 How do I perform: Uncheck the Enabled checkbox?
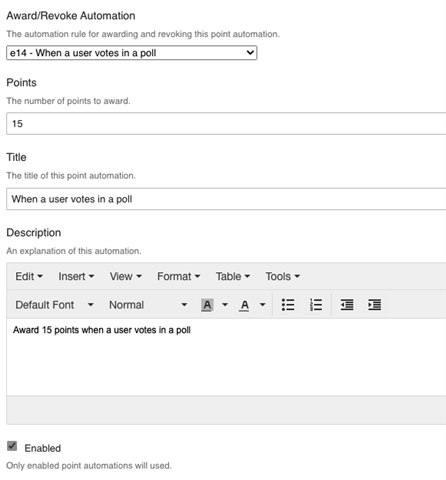tap(12, 446)
